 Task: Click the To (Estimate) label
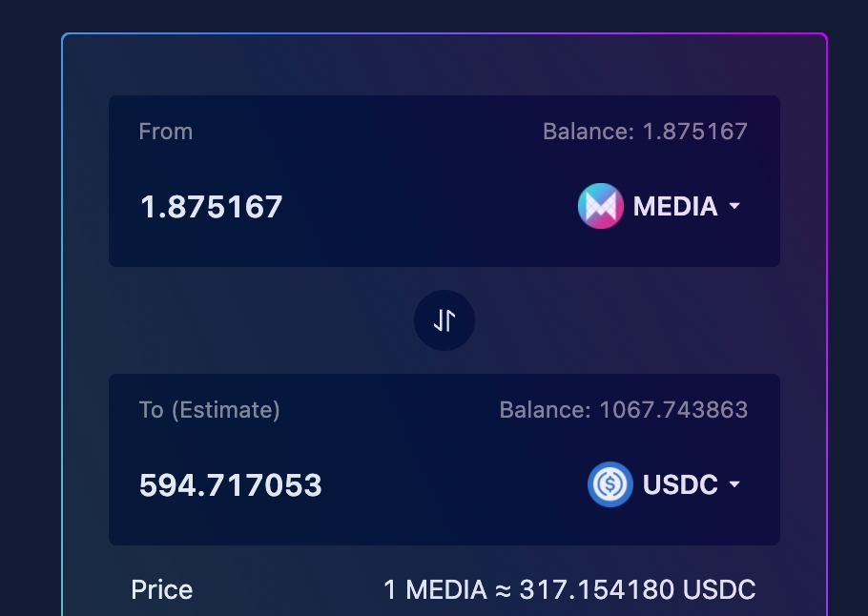coord(209,410)
